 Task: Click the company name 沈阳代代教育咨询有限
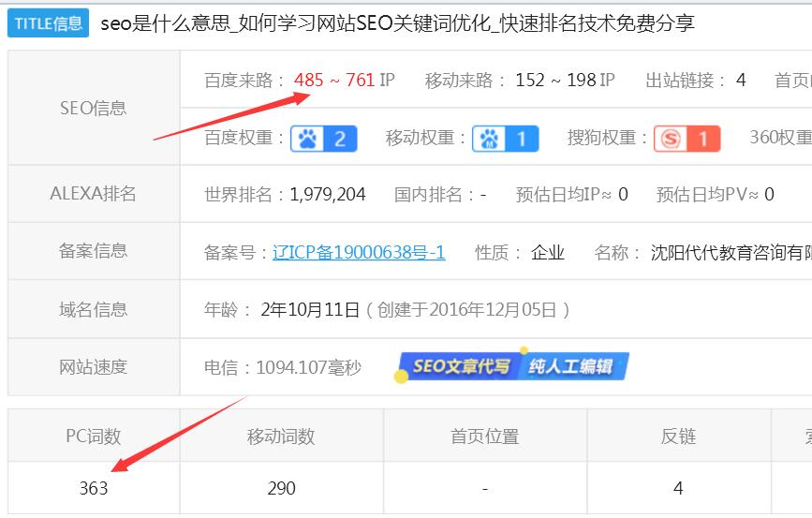[731, 252]
